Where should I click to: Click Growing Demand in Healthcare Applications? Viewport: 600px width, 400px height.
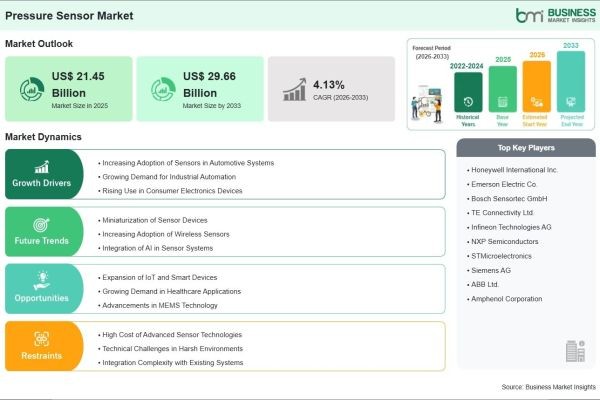click(x=170, y=292)
